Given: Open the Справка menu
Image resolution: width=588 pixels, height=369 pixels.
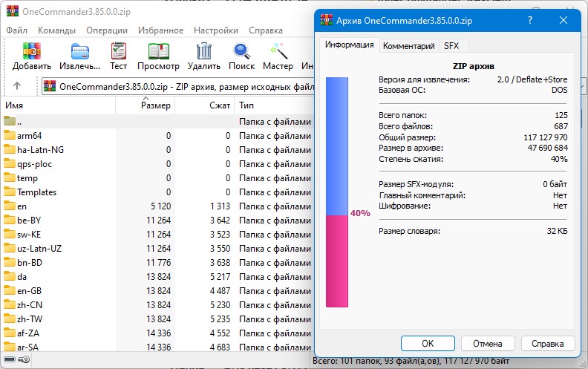Looking at the screenshot, I should pyautogui.click(x=266, y=30).
